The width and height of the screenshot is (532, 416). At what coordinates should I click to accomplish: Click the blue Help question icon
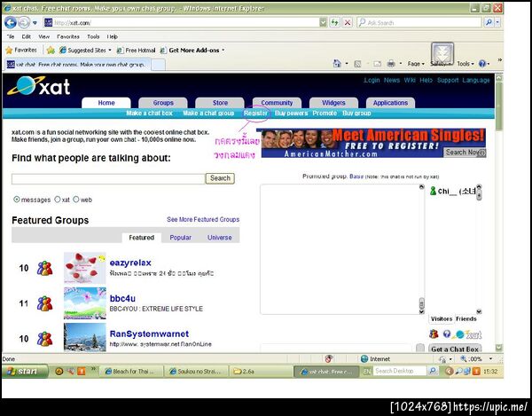point(482,64)
